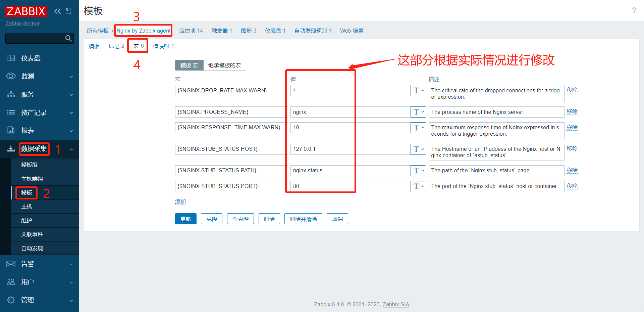Click the 用户 users icon
This screenshot has height=312, width=644.
11,282
